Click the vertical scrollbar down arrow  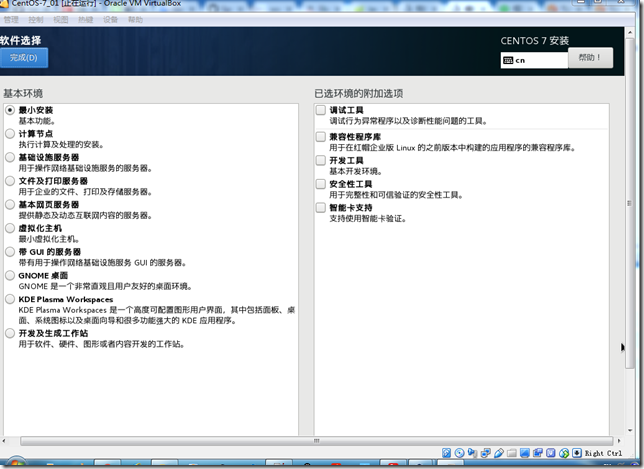point(630,430)
